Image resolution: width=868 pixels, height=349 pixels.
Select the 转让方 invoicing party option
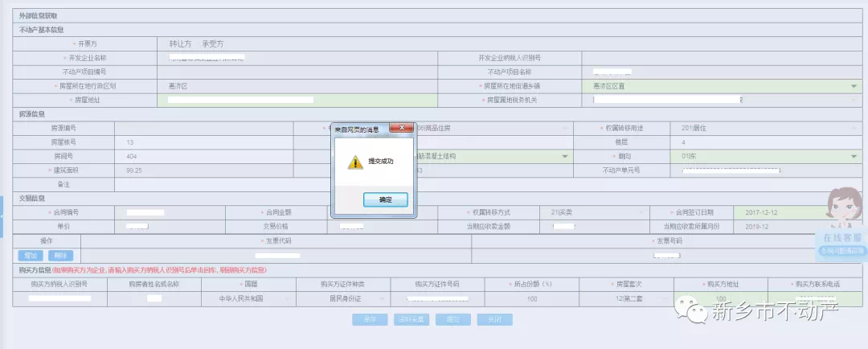tap(180, 43)
